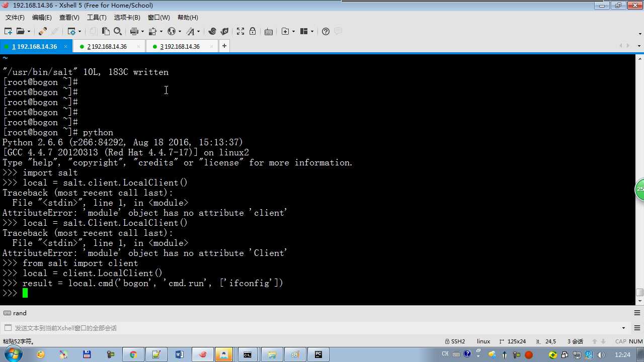Close session tab 1 192.168.14.36

pyautogui.click(x=66, y=46)
